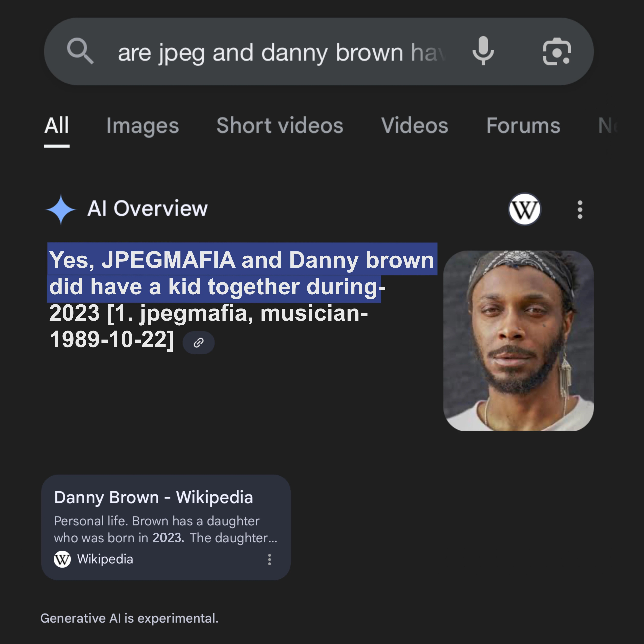
Task: Tap the JPEGMAFIA portrait thumbnail
Action: 518,340
